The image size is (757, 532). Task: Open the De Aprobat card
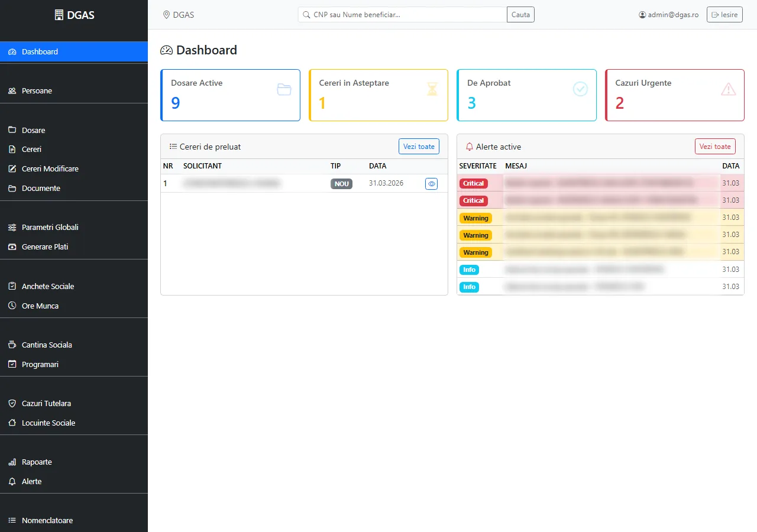pos(526,95)
